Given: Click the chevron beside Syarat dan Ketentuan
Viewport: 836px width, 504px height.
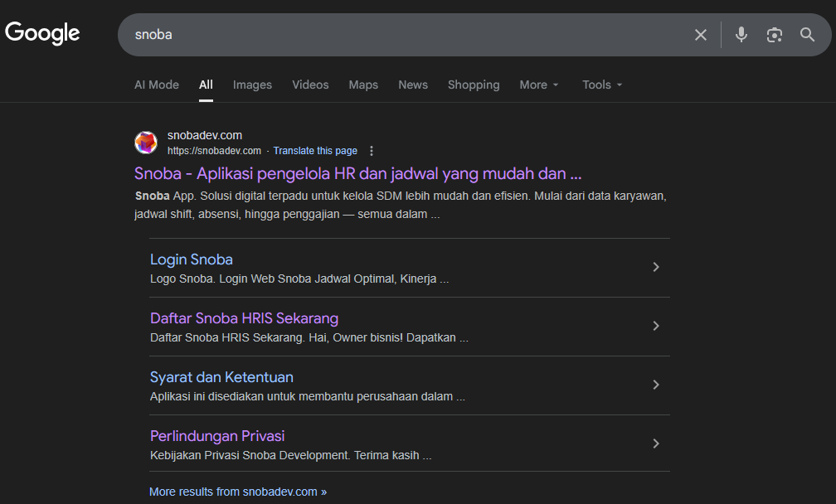Looking at the screenshot, I should (x=655, y=385).
